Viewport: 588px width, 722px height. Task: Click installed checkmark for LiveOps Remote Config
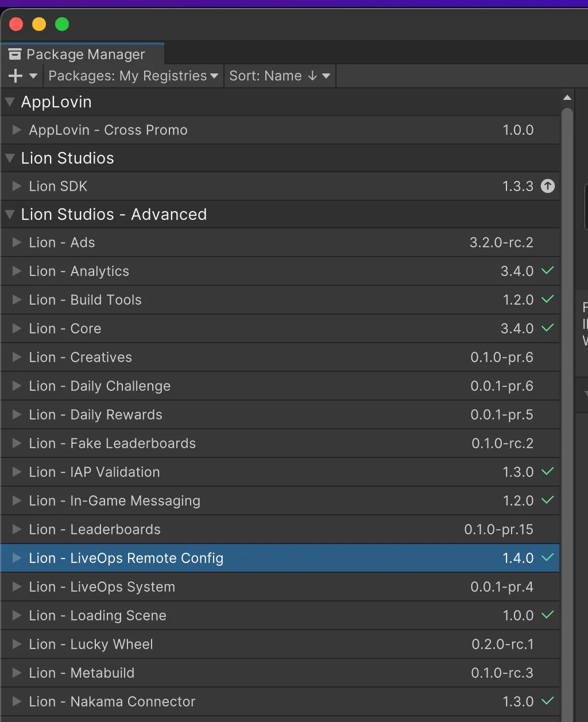tap(548, 557)
